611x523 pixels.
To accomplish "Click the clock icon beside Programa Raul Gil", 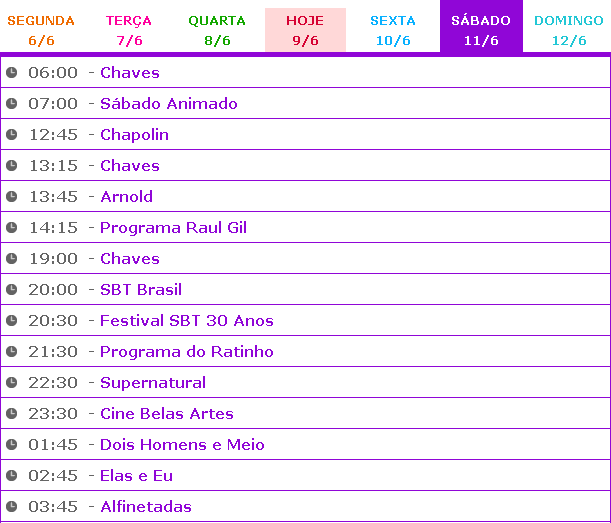I will [12, 228].
